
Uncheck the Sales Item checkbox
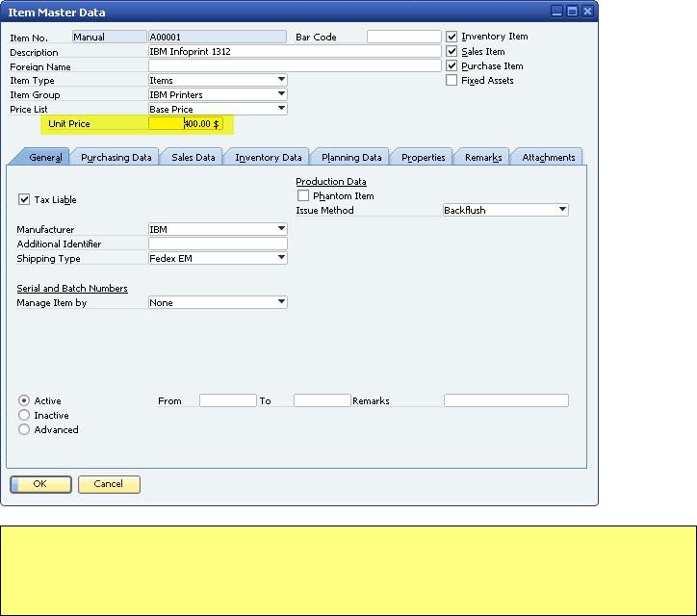point(452,51)
